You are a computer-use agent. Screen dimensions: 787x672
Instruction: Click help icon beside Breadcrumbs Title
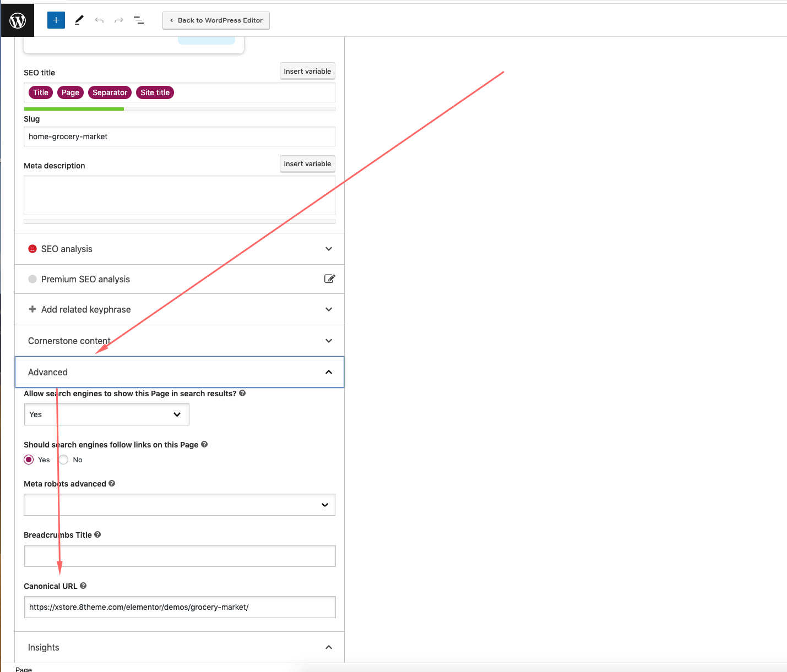(x=97, y=534)
